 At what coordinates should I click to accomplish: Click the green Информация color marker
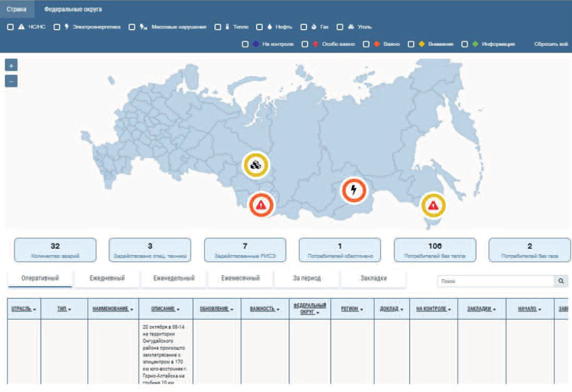pos(475,44)
